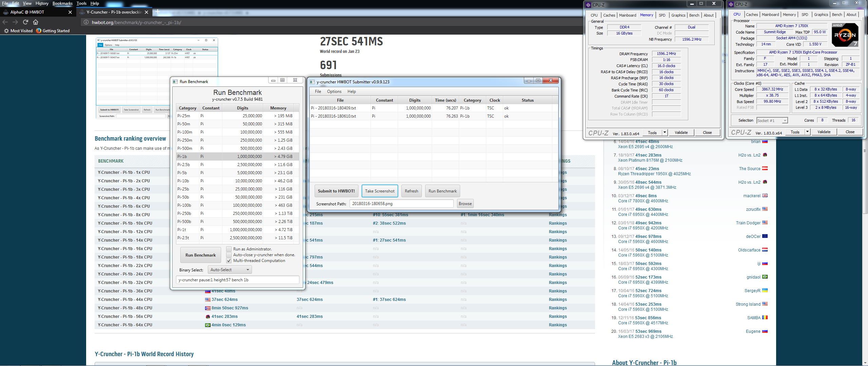Image resolution: width=868 pixels, height=366 pixels.
Task: Click the US flag beside 37sec 624ms
Action: pyautogui.click(x=208, y=300)
